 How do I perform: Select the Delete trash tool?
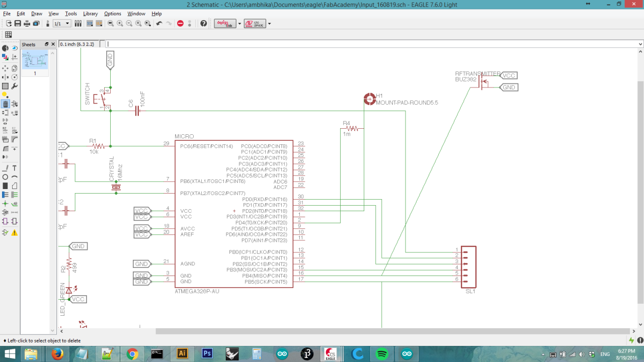coord(5,104)
